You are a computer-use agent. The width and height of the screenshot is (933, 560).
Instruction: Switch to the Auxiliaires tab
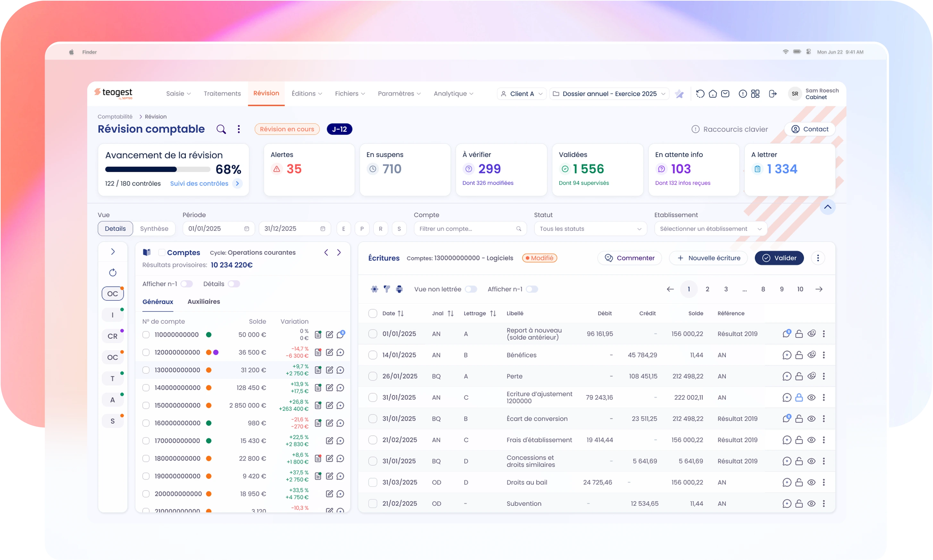(x=204, y=302)
